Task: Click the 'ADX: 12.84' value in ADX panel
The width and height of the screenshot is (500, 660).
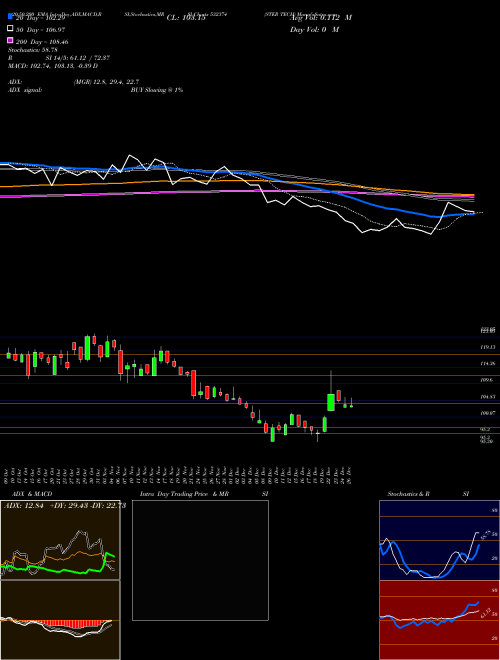Action: tap(24, 505)
